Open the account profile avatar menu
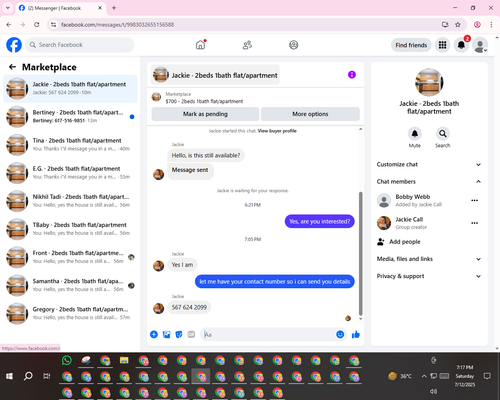This screenshot has height=400, width=500. (x=480, y=45)
